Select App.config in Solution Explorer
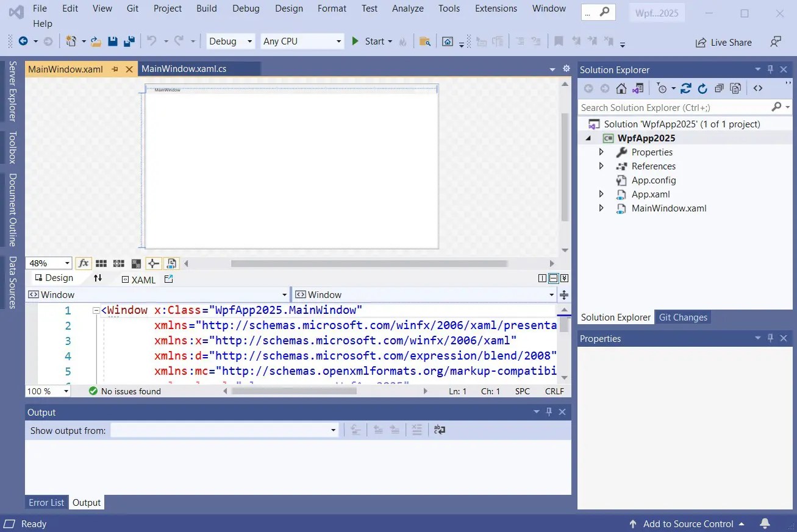Image resolution: width=797 pixels, height=532 pixels. 654,180
